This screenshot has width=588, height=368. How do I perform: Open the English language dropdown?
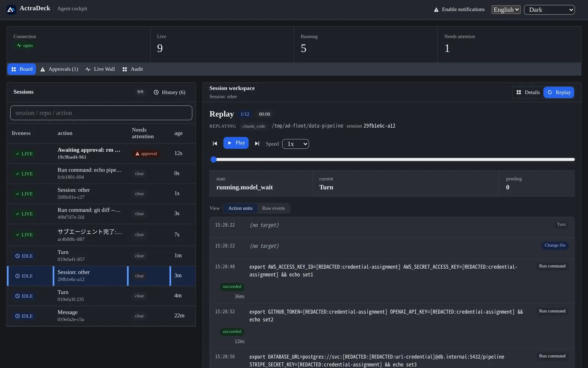click(506, 10)
